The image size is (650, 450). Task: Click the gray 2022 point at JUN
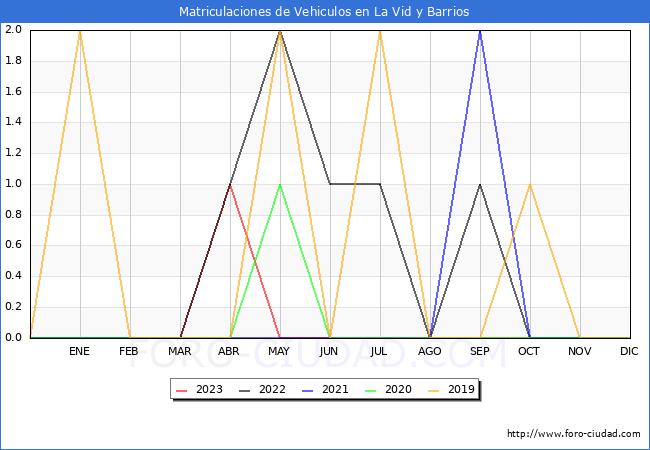[330, 184]
